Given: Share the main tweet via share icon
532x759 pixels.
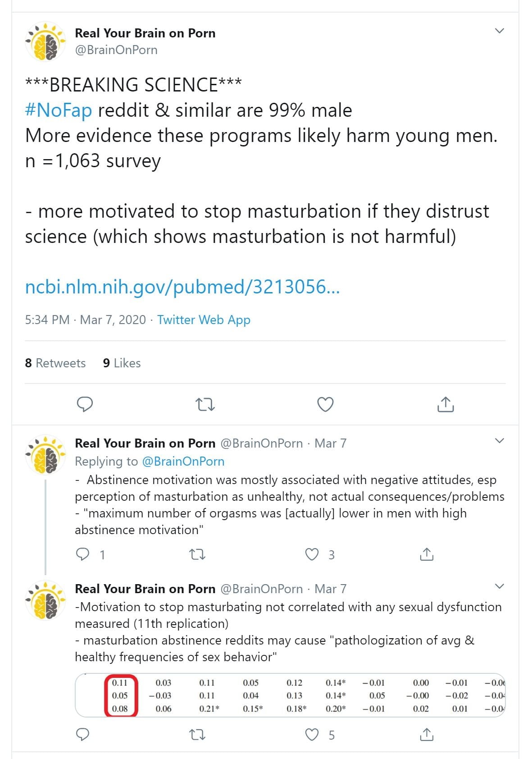Looking at the screenshot, I should click(445, 404).
